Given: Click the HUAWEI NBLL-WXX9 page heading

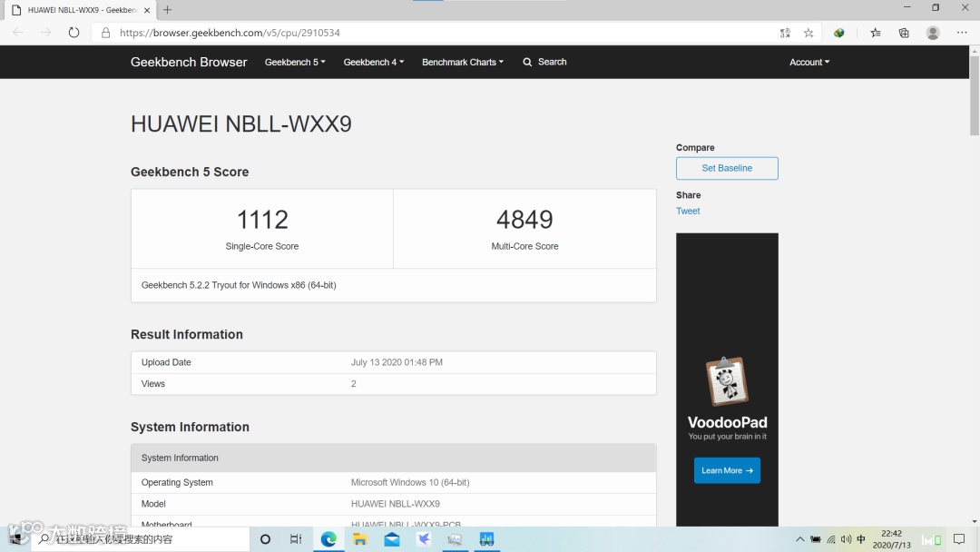Looking at the screenshot, I should click(241, 123).
